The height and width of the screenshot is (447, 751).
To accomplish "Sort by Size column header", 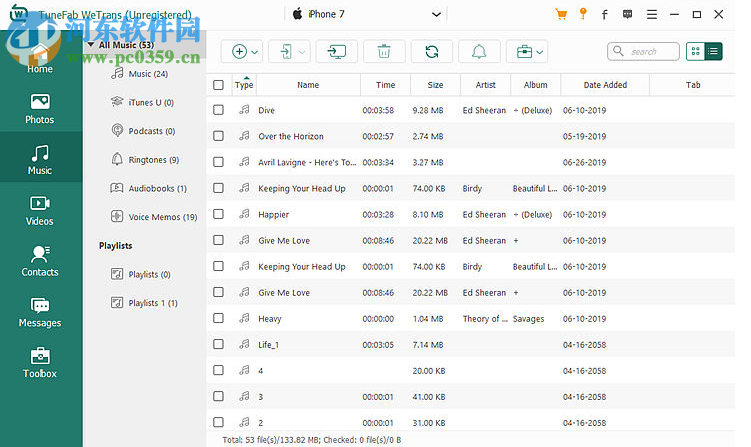I will coord(435,85).
